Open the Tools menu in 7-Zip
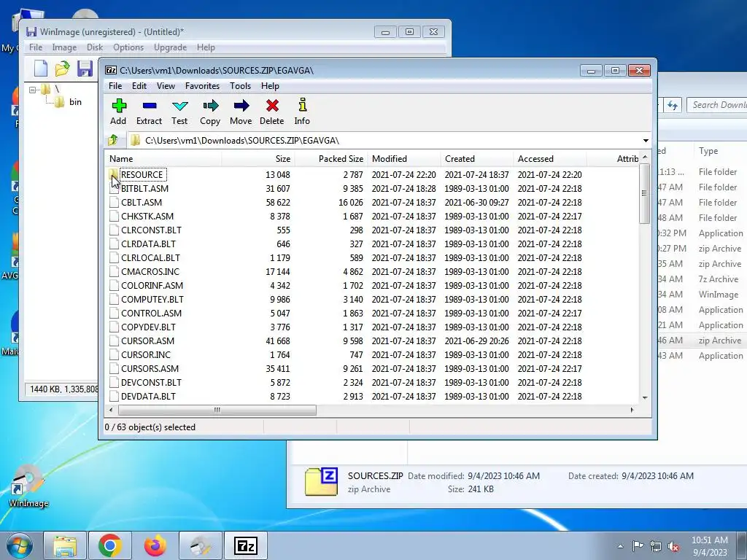Viewport: 747px width, 560px height. point(240,86)
